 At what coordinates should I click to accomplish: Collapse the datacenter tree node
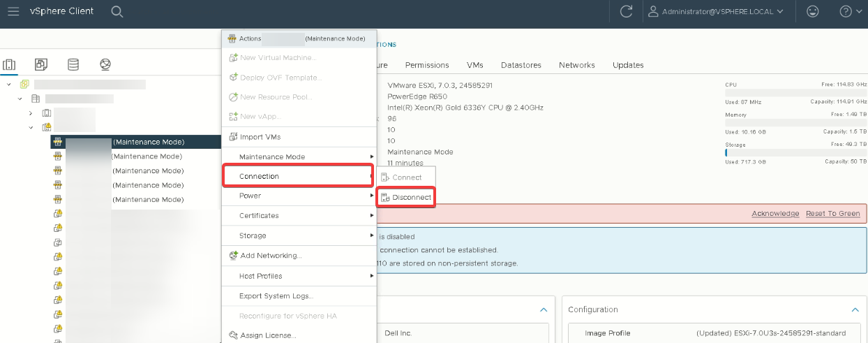[20, 98]
